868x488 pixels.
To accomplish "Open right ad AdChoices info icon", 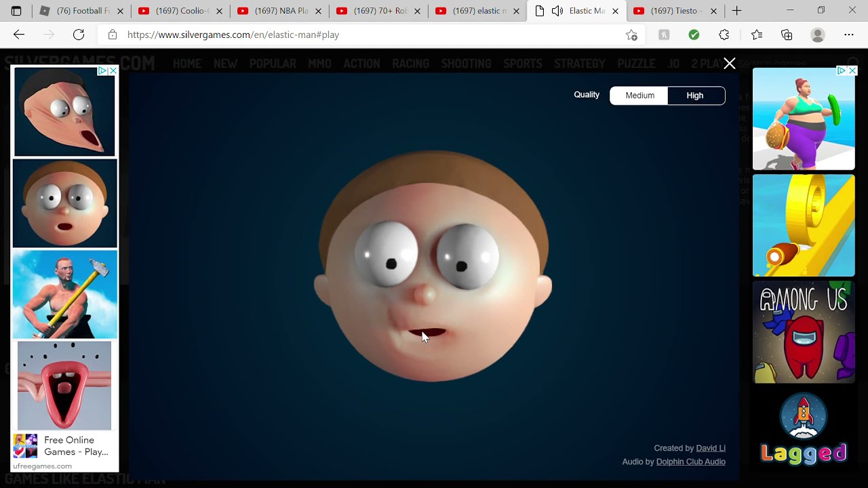I will point(841,70).
